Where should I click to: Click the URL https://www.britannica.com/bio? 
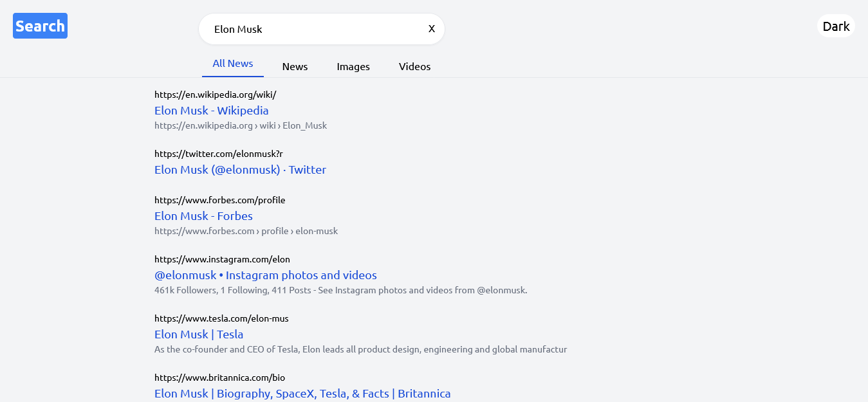[219, 378]
